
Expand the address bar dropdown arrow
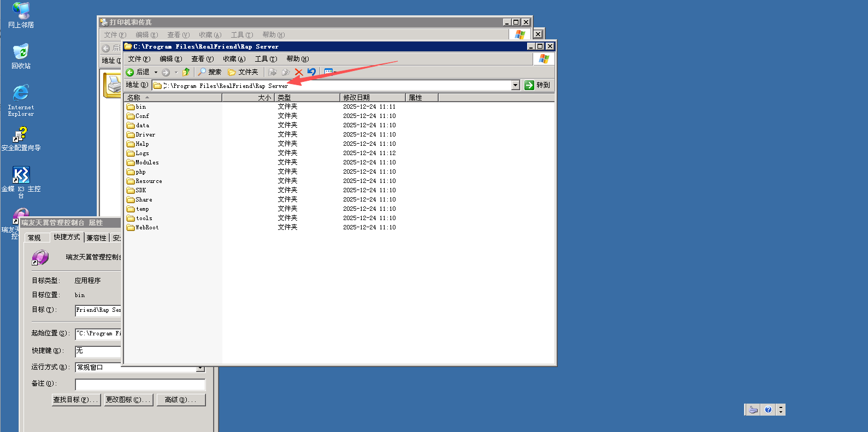[x=515, y=85]
